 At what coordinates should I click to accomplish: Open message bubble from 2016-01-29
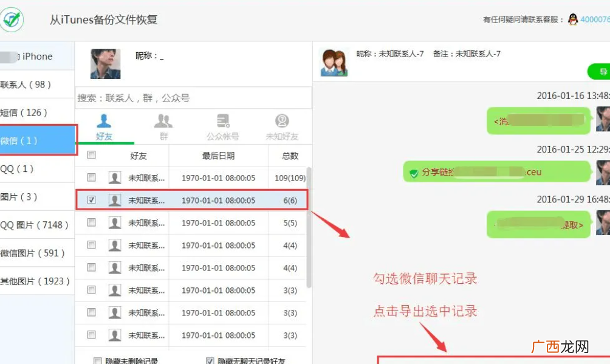click(538, 224)
